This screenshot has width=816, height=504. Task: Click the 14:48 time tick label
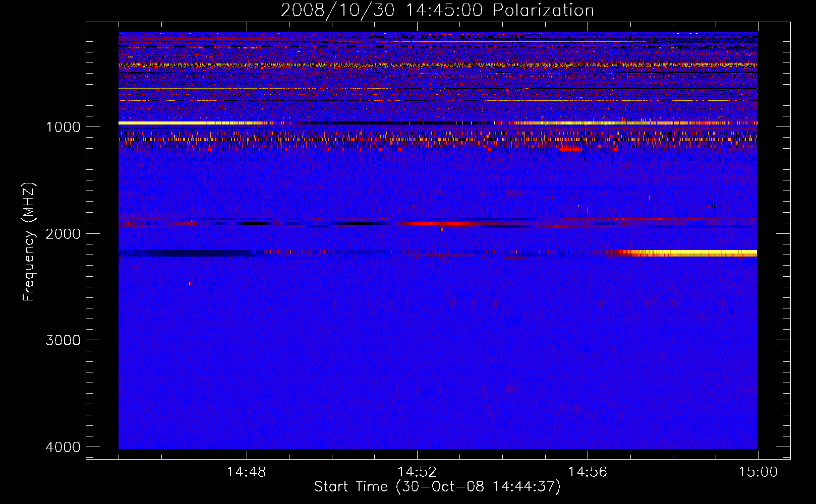point(246,472)
